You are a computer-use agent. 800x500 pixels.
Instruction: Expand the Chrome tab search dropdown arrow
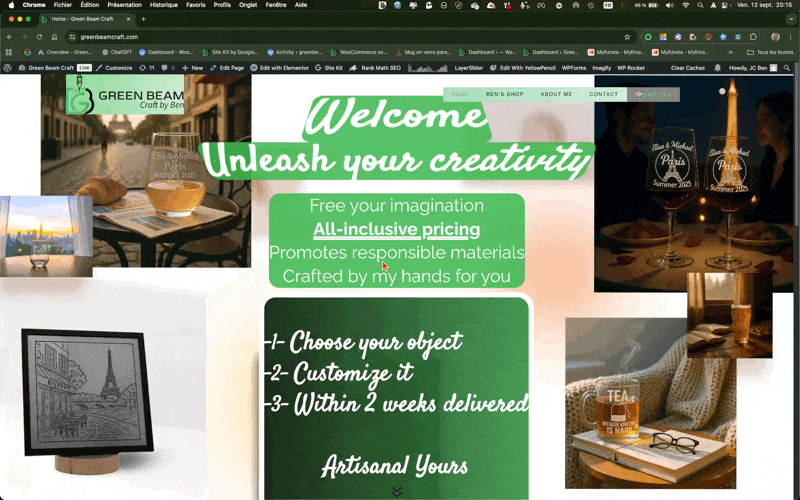791,19
